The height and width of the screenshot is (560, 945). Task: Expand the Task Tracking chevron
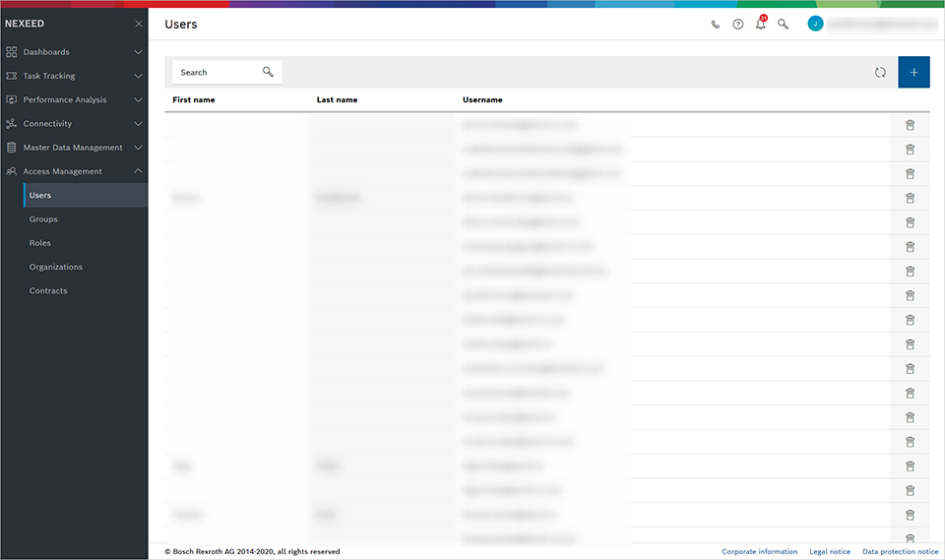(x=138, y=76)
